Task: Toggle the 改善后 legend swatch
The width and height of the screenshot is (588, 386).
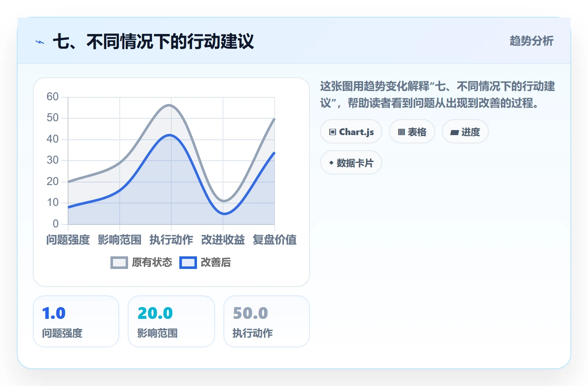Action: pyautogui.click(x=188, y=263)
